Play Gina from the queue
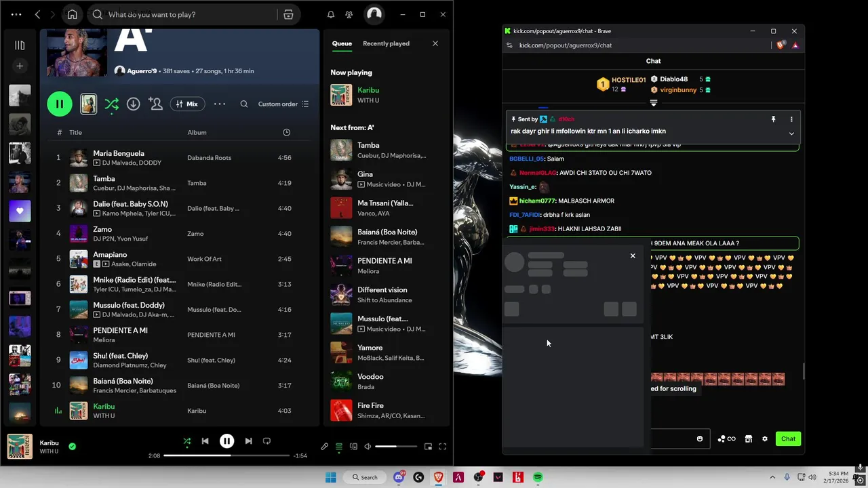Image resolution: width=868 pixels, height=488 pixels. click(385, 179)
